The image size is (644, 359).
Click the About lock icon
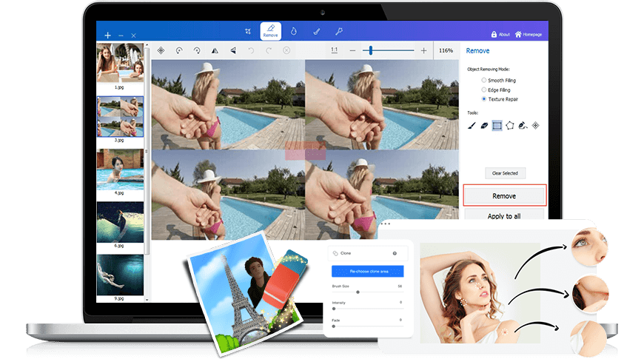(494, 35)
